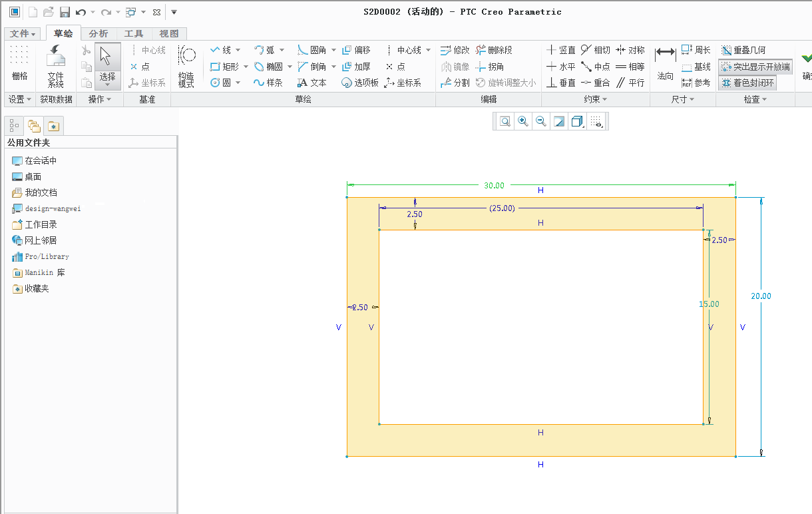The image size is (812, 514).
Task: Undo the last action
Action: coord(81,12)
